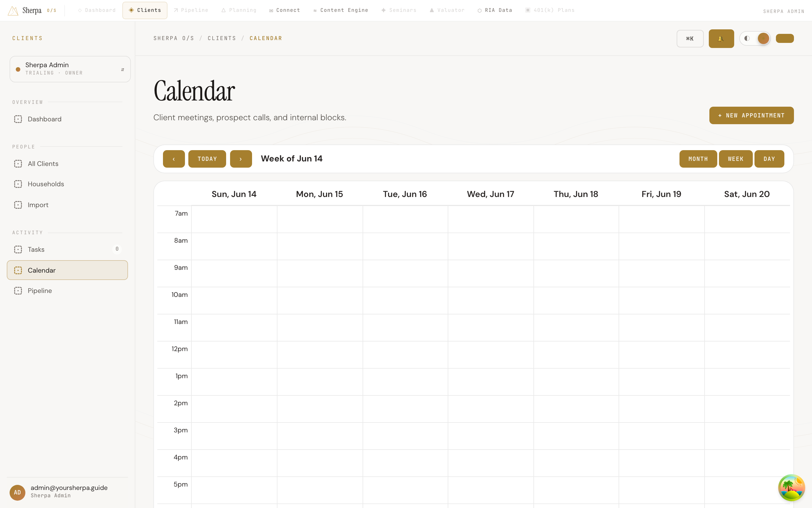Open Import in the sidebar
The height and width of the screenshot is (508, 812).
pyautogui.click(x=67, y=205)
